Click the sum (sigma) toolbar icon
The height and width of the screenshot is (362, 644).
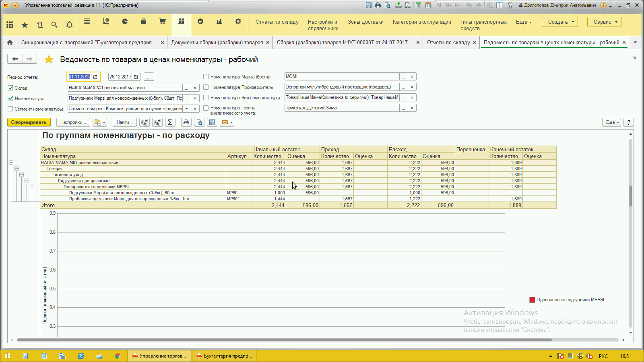click(170, 122)
